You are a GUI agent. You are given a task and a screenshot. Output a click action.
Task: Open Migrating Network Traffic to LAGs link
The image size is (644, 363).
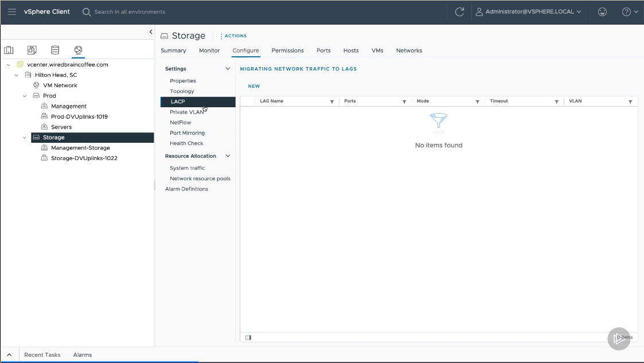tap(298, 69)
